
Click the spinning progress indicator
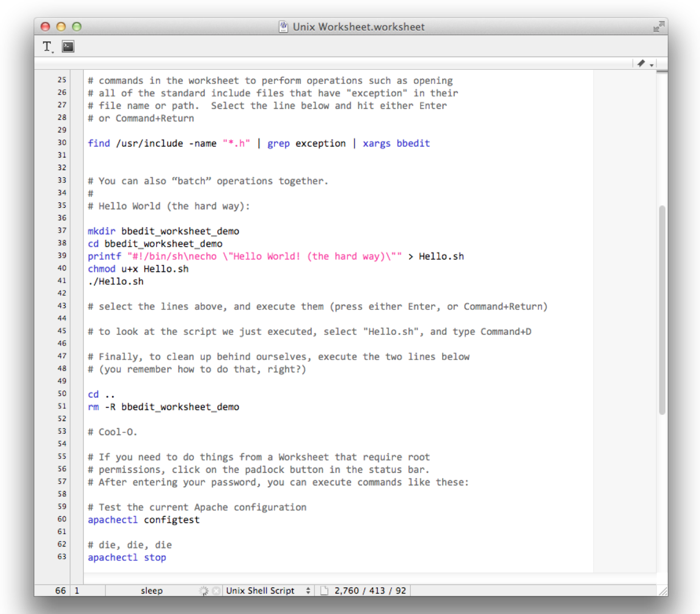tap(204, 591)
